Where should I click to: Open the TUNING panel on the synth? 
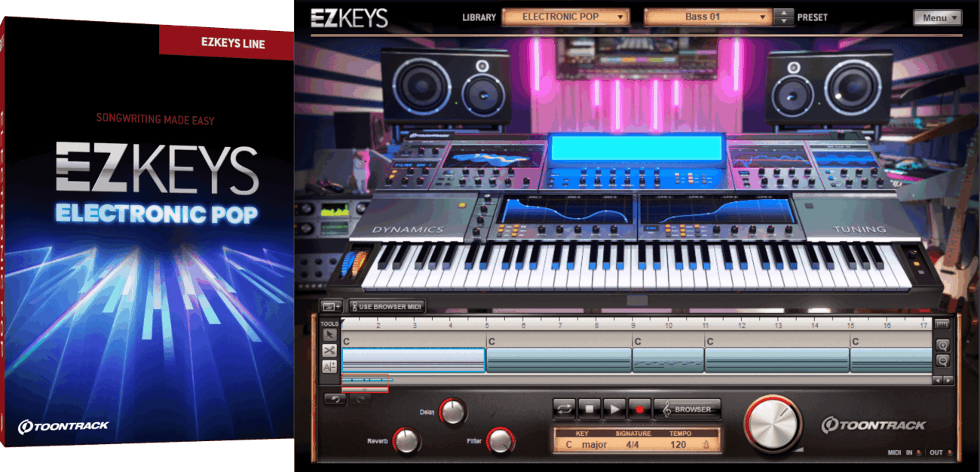pyautogui.click(x=860, y=228)
